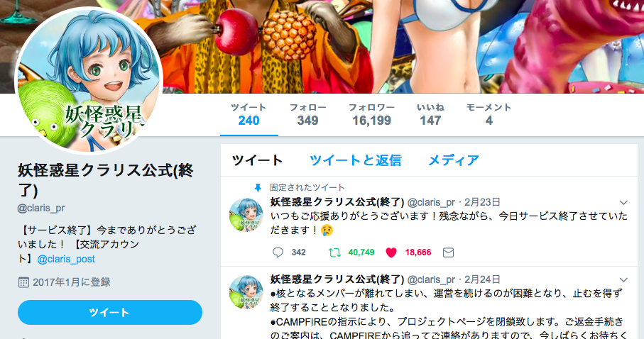Viewport: 644px width, 339px height.
Task: Select the ツイートと返信 tab
Action: [356, 160]
